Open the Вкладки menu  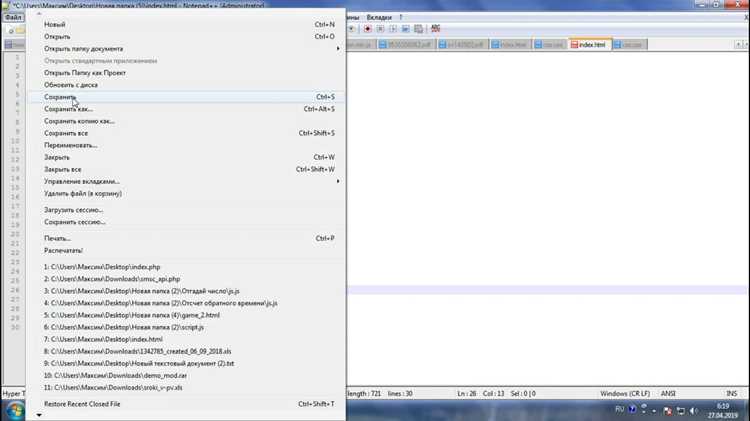click(x=379, y=17)
